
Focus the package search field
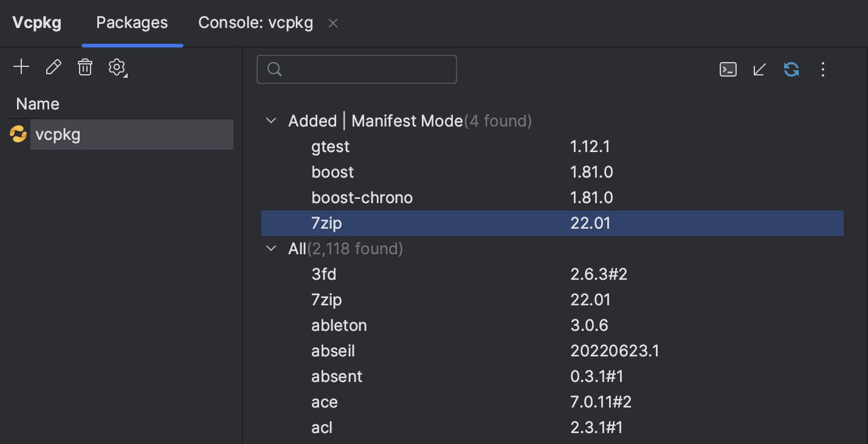tap(357, 69)
